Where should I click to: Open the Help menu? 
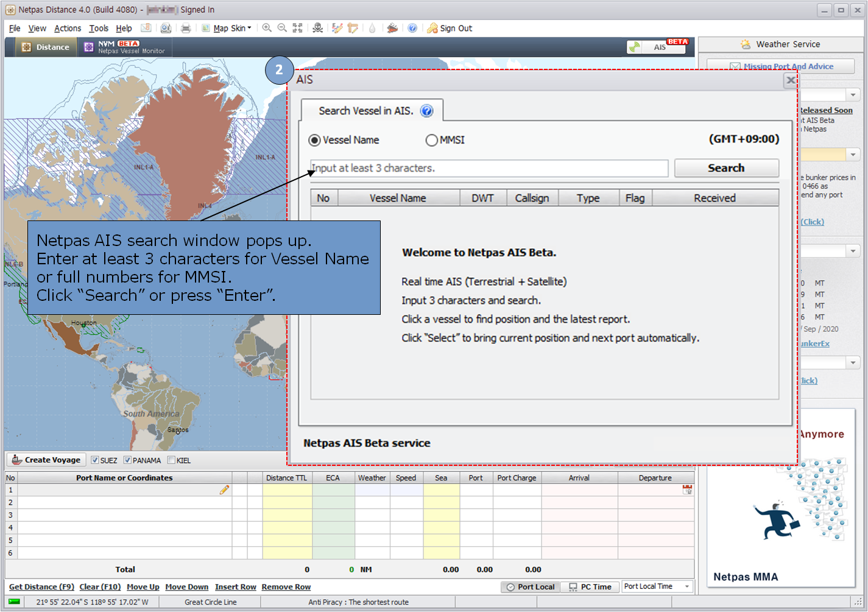pyautogui.click(x=124, y=28)
